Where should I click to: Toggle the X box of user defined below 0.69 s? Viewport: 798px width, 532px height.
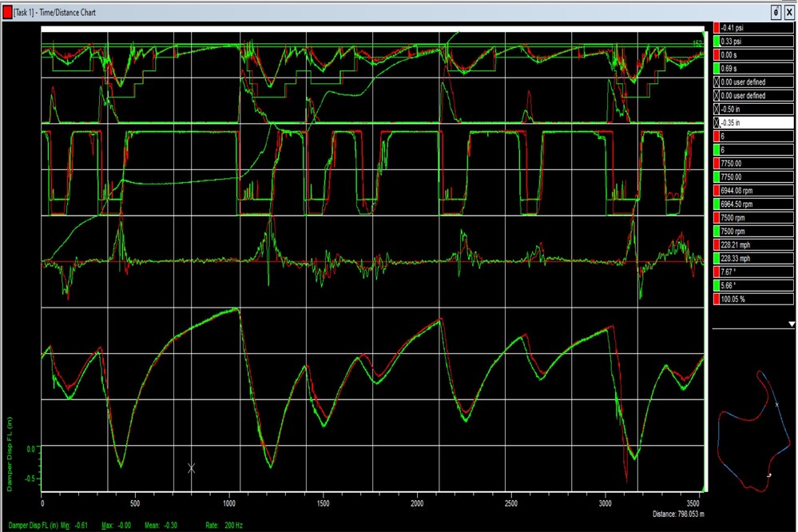point(717,82)
